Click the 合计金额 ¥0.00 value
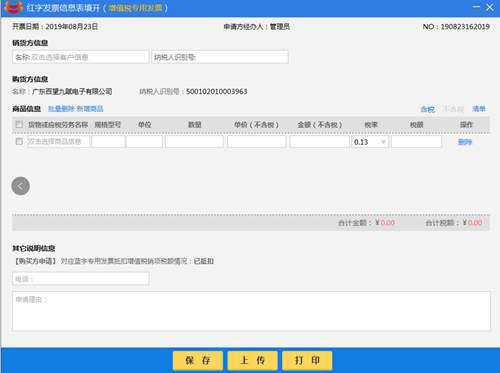This screenshot has width=500, height=373. click(385, 222)
